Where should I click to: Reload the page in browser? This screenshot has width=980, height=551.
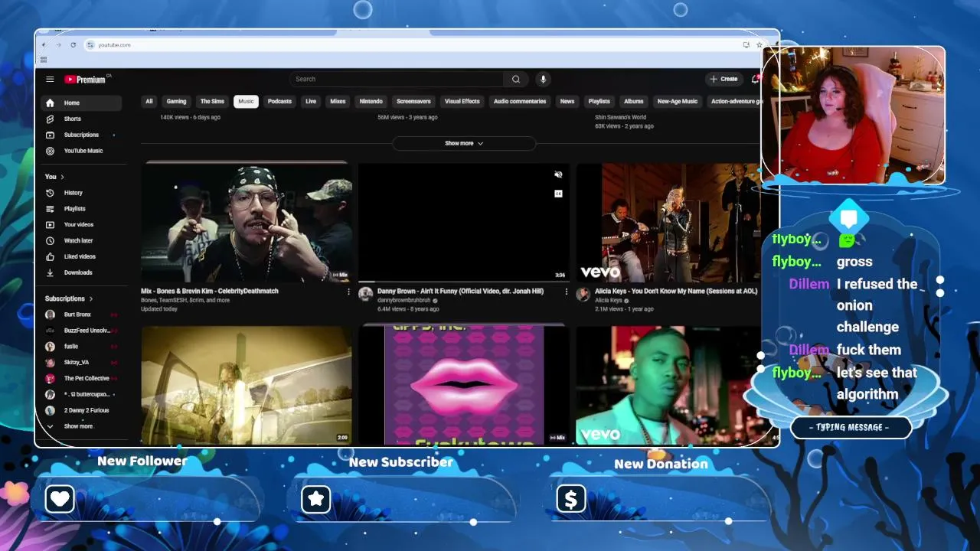tap(73, 45)
